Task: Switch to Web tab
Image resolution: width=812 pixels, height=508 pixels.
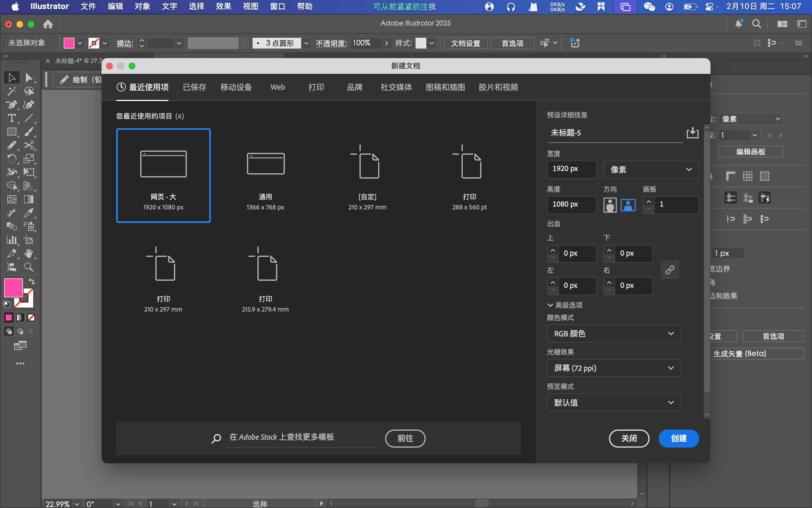Action: [x=278, y=87]
